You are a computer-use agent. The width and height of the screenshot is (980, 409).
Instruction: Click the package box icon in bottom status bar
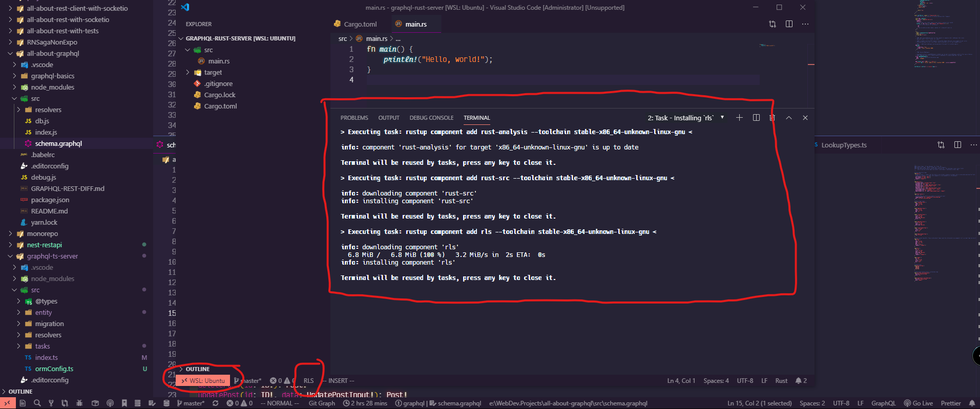coord(95,403)
